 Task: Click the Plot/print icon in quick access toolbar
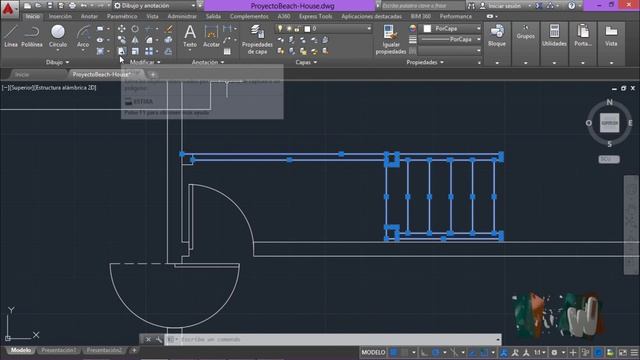pos(72,6)
